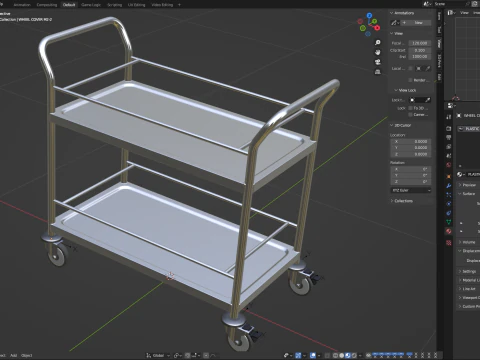The image size is (480, 360).
Task: Toggle viewport overlays button
Action: (313, 355)
